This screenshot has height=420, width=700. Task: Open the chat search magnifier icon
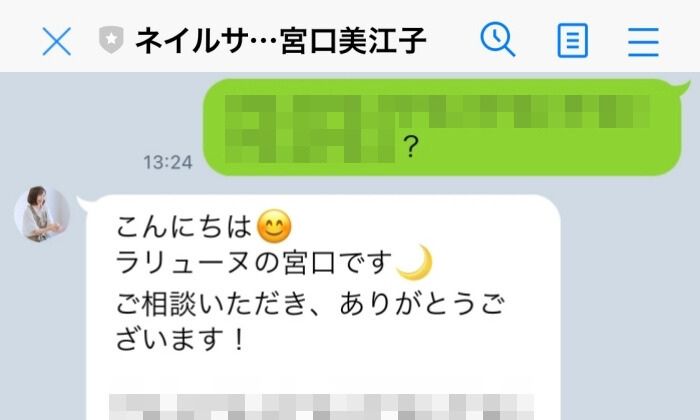tap(497, 40)
